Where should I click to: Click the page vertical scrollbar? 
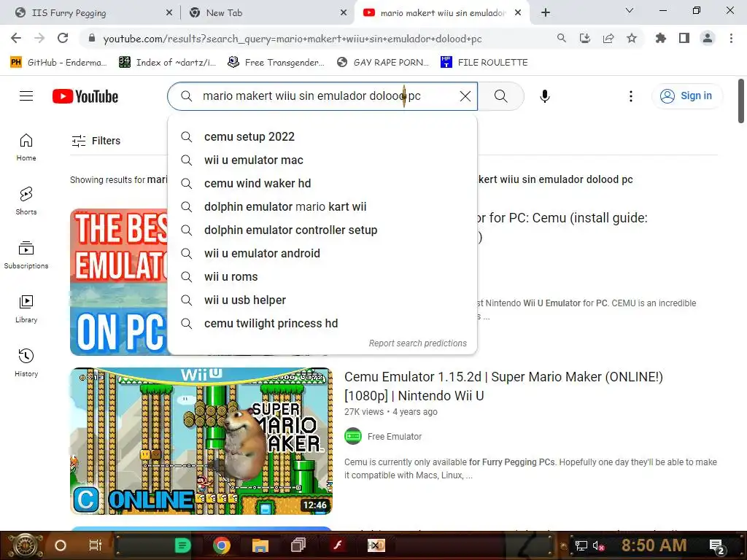click(x=741, y=101)
